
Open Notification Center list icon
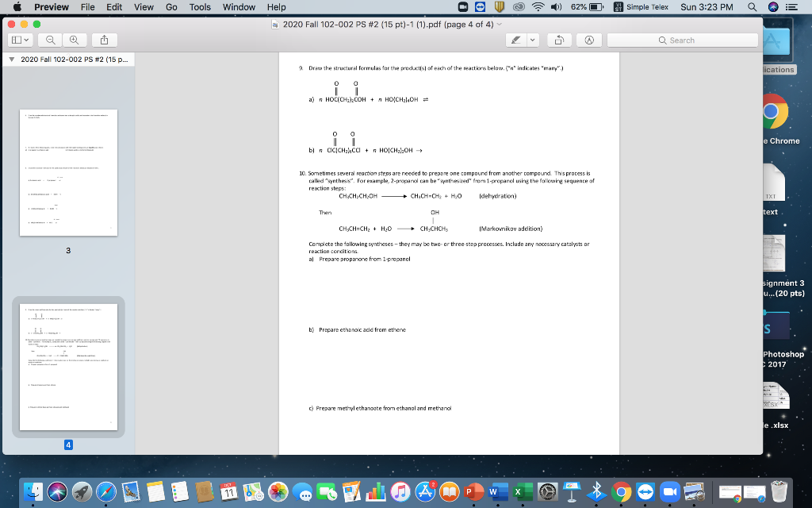[792, 6]
